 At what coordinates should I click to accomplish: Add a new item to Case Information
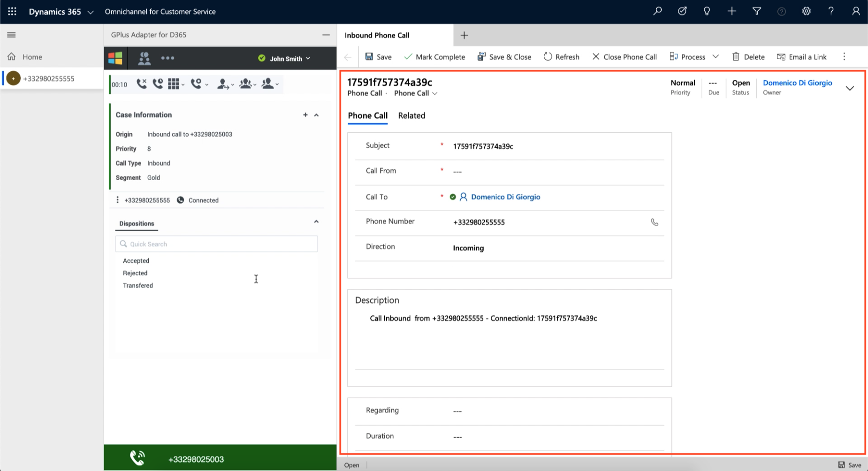305,114
